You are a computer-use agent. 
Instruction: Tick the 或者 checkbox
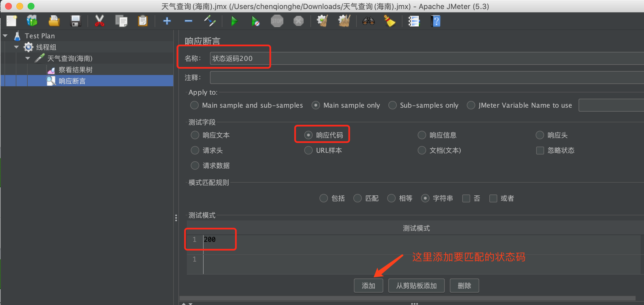(x=493, y=198)
